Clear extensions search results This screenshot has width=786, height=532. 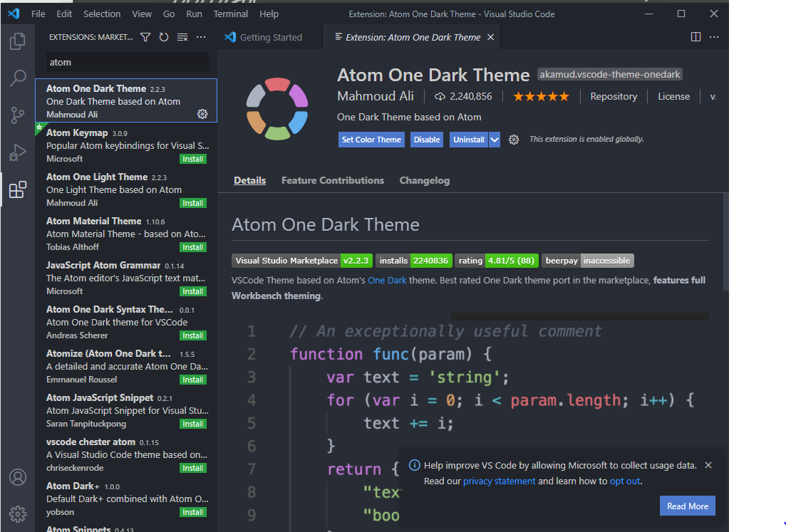pos(182,37)
